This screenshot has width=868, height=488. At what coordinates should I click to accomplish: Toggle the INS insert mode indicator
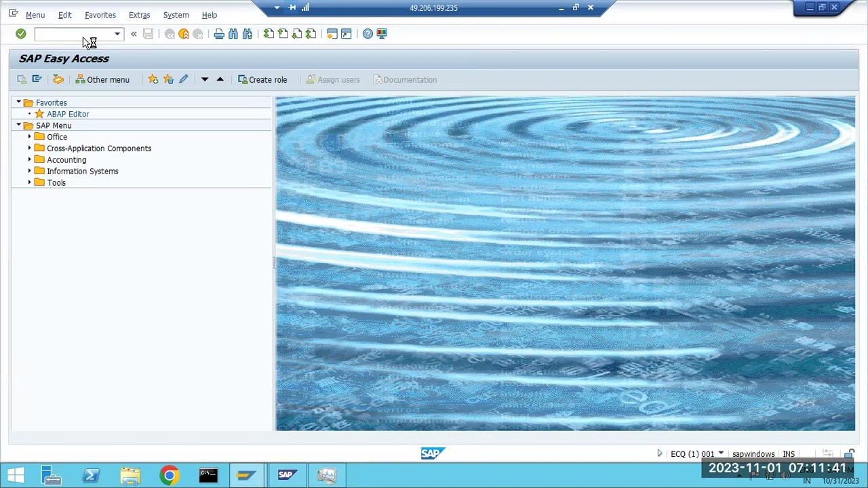point(789,454)
